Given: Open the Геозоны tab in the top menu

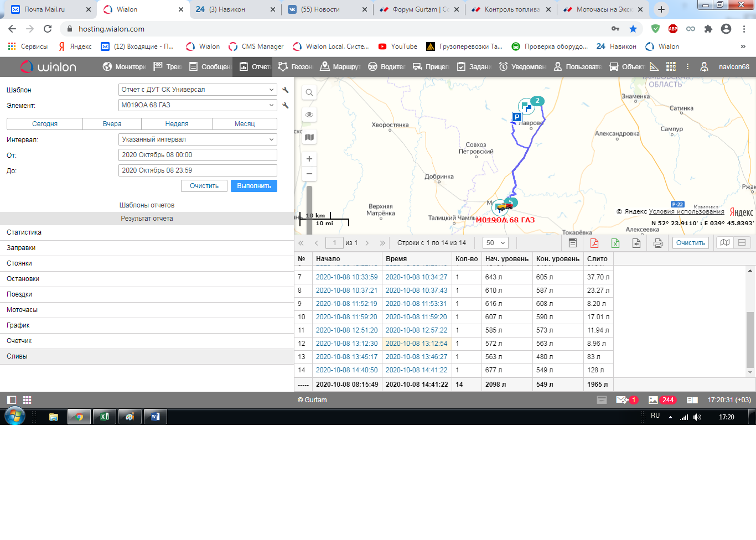Looking at the screenshot, I should point(295,67).
